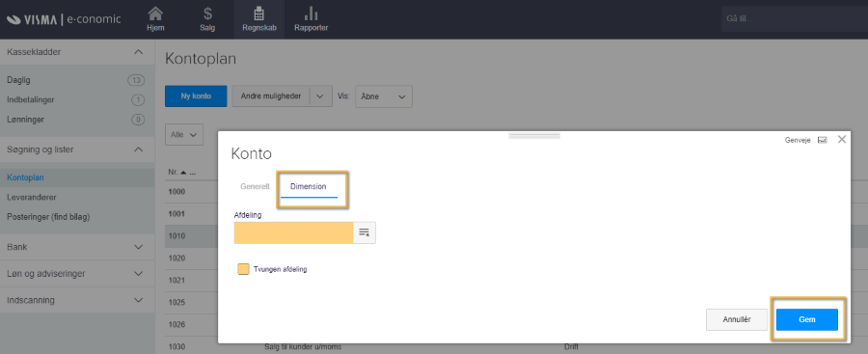Select the Dimension tab
The width and height of the screenshot is (868, 354).
(309, 187)
